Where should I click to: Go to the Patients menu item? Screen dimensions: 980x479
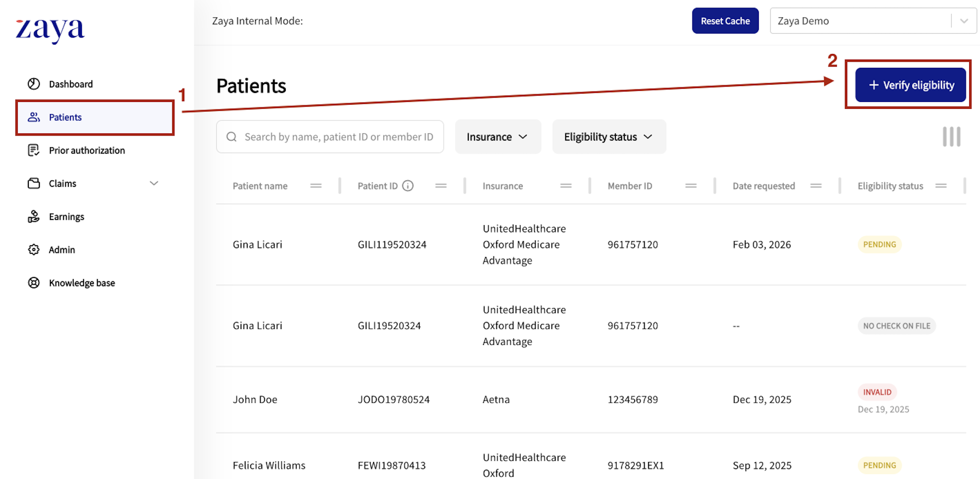(66, 117)
